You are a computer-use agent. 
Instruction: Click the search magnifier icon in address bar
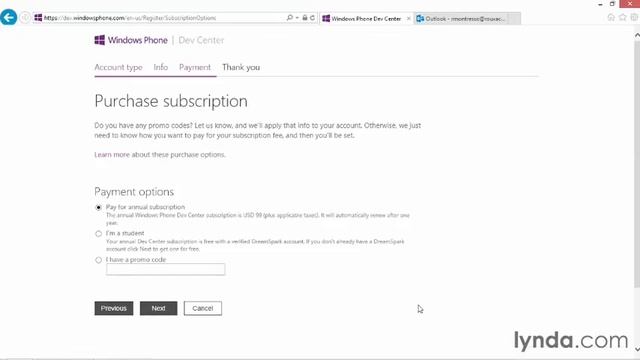coord(289,18)
